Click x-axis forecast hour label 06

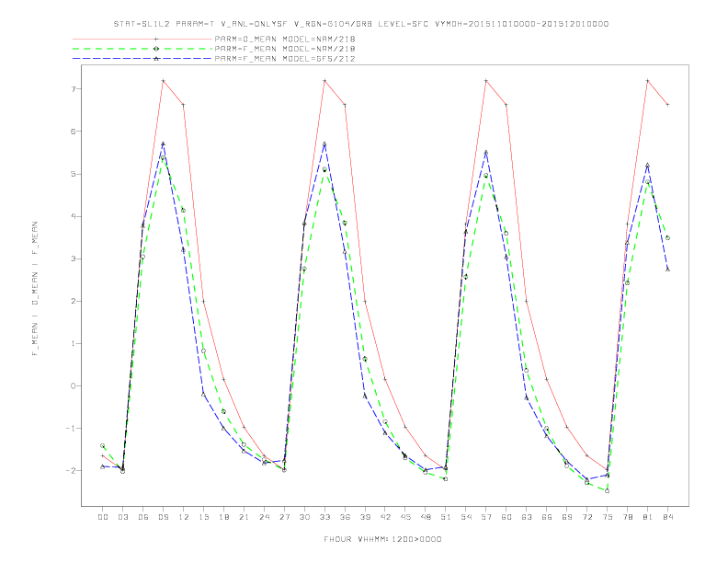tap(143, 517)
